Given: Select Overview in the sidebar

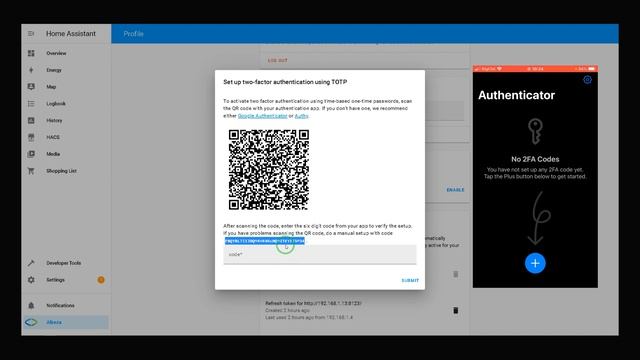Looking at the screenshot, I should [x=56, y=53].
